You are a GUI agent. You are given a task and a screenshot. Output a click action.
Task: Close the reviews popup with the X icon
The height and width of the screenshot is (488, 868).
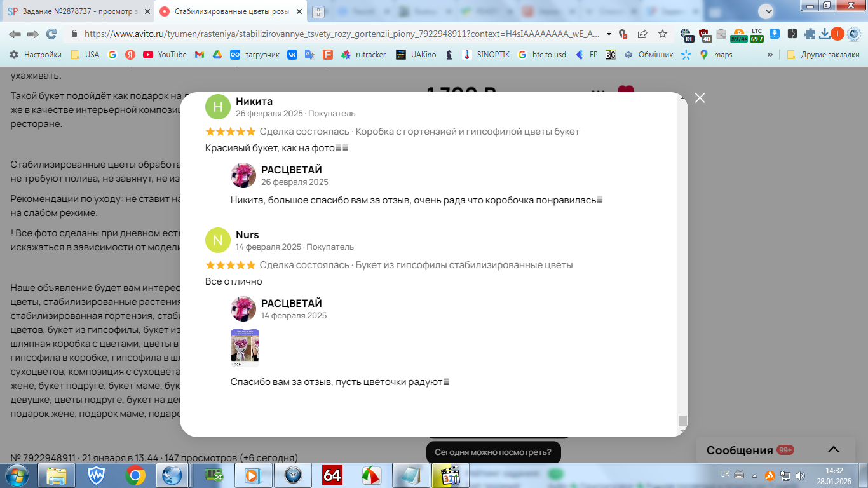tap(700, 98)
